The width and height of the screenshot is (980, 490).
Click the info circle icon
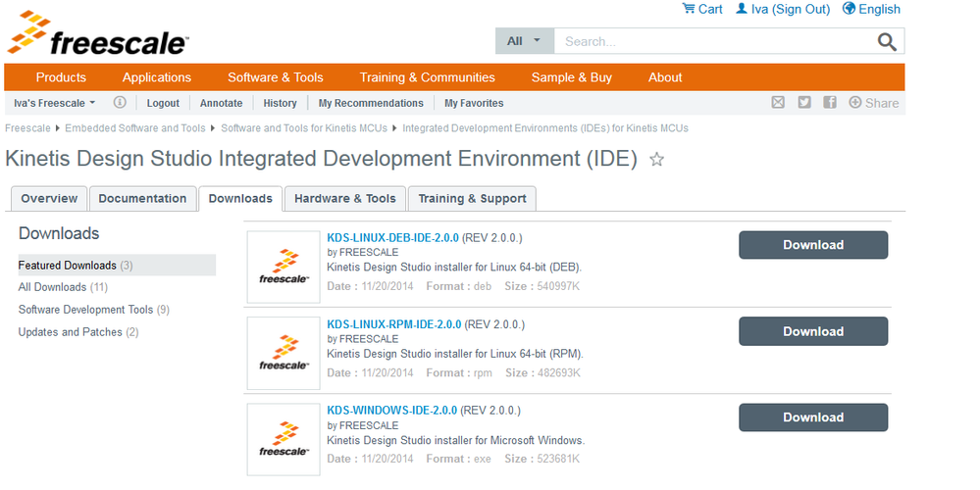point(120,102)
